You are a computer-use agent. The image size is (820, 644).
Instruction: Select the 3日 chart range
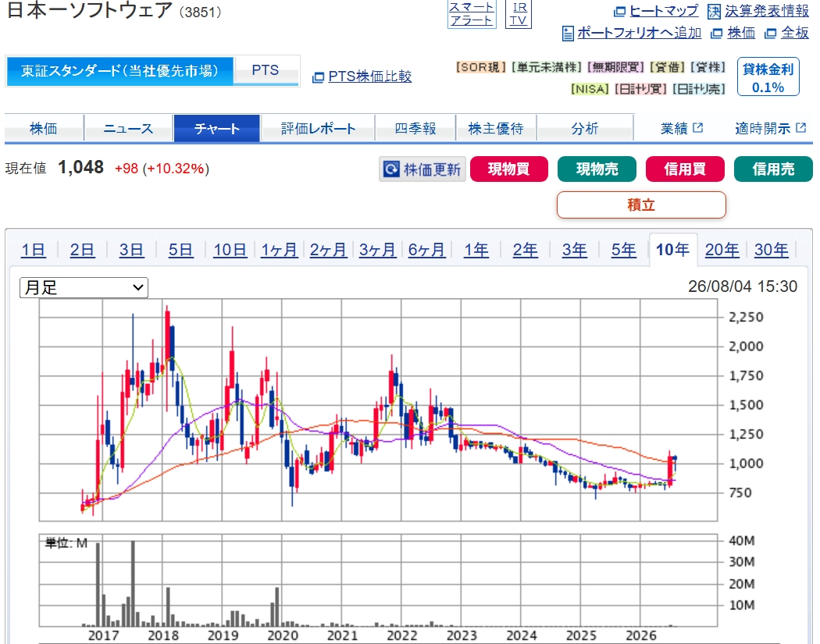point(131,250)
